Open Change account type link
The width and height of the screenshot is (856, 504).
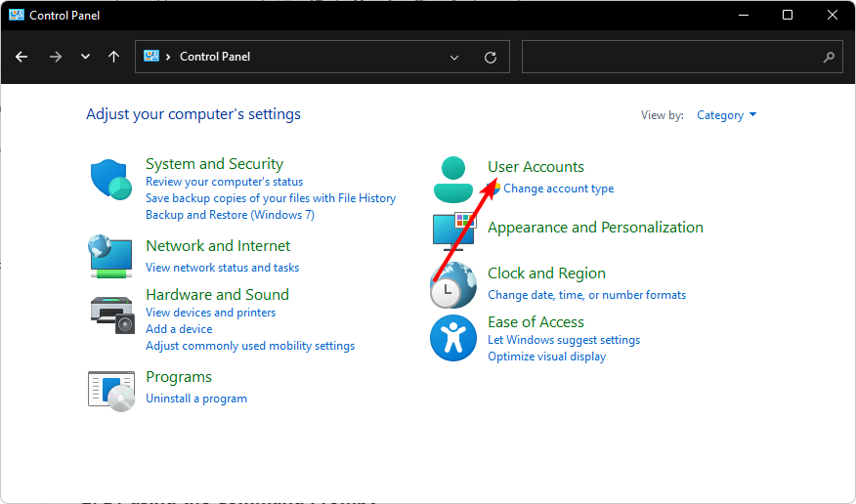tap(558, 189)
